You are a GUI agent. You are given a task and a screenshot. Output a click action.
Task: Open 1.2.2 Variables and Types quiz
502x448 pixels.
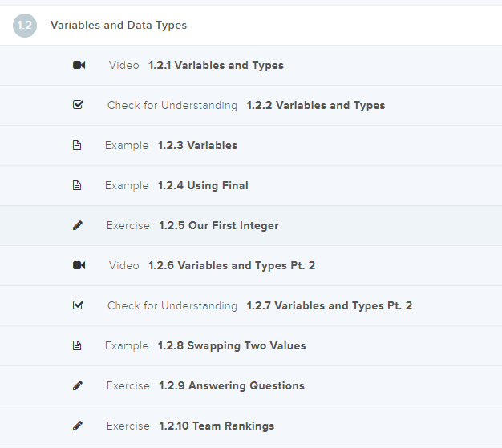click(x=315, y=105)
